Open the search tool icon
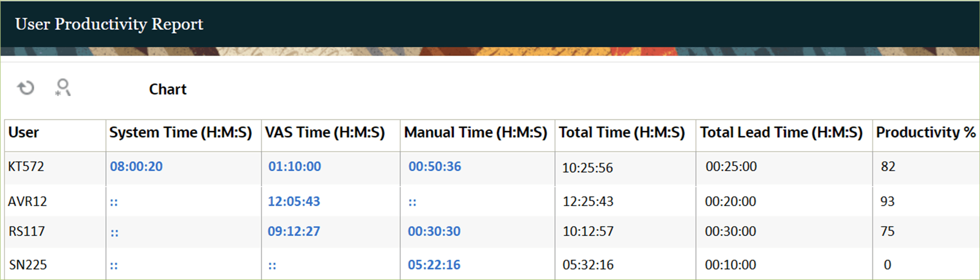Viewport: 980px width, 280px height. point(62,88)
